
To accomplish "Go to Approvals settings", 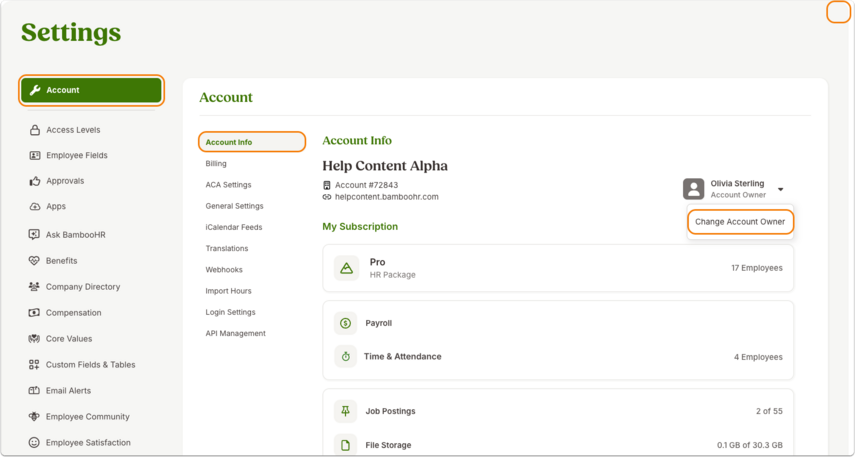I will [65, 181].
